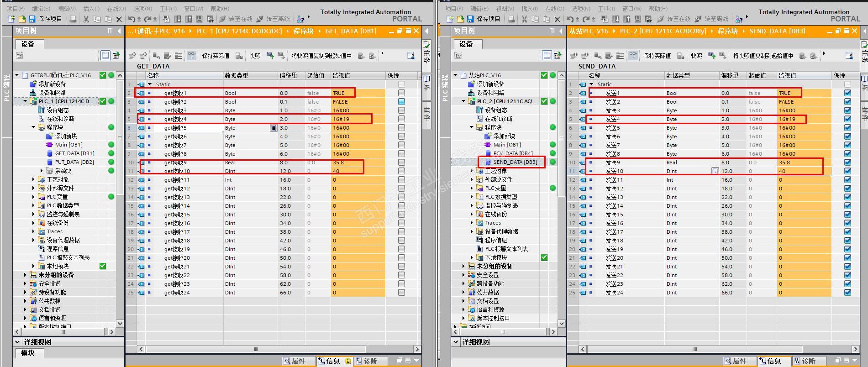Click monitor value 35.8 of get接收9
Viewport: 868px width, 367px height.
tap(338, 163)
